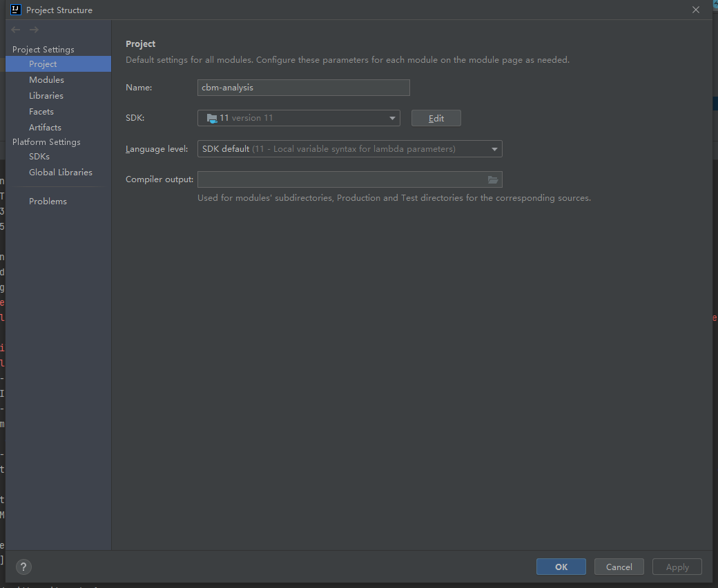Image resolution: width=718 pixels, height=588 pixels.
Task: Select Facets in Project Settings
Action: 41,111
